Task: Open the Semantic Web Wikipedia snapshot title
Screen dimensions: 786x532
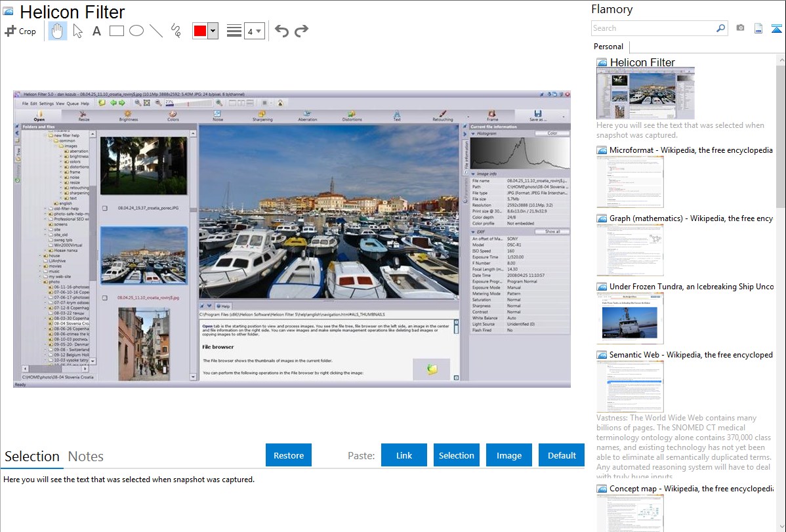Action: [691, 355]
